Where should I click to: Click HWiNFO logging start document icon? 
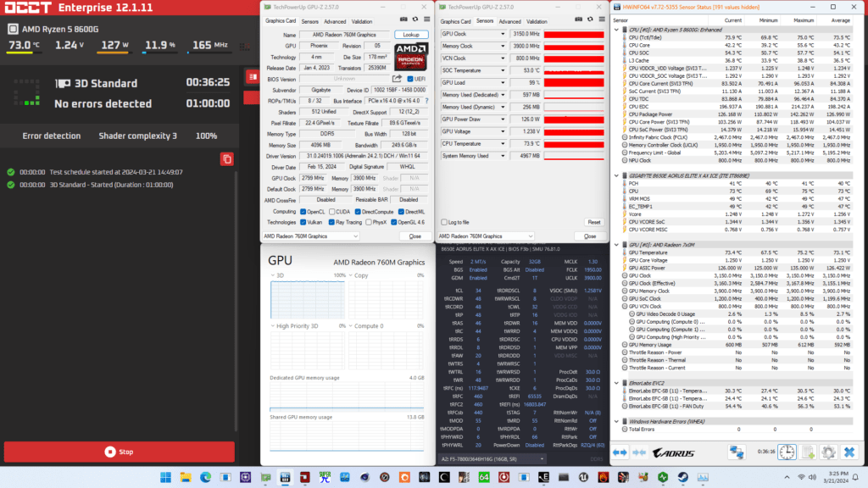pyautogui.click(x=808, y=452)
